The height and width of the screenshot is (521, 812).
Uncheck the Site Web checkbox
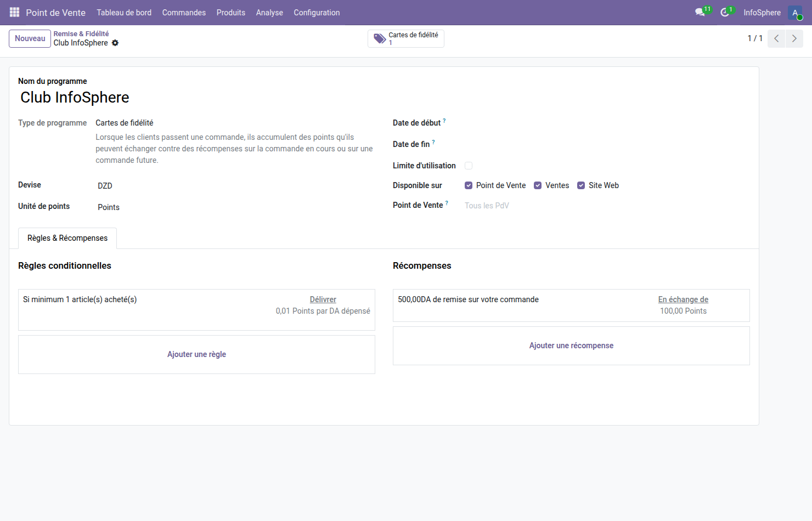click(581, 185)
